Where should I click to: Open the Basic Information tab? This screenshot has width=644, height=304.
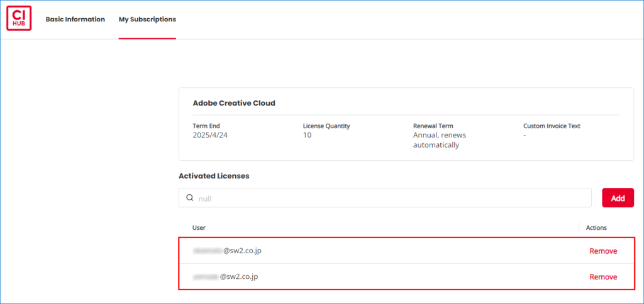[x=75, y=19]
